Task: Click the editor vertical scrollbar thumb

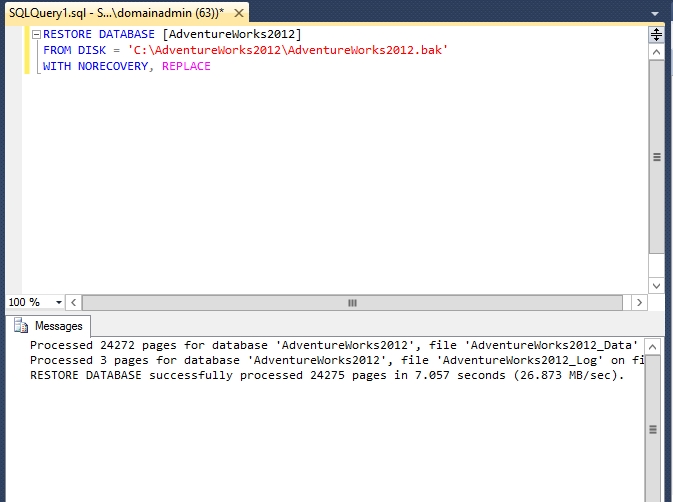Action: (x=656, y=157)
